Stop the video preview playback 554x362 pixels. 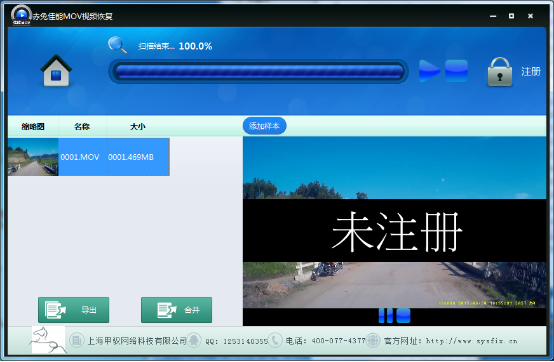click(403, 315)
